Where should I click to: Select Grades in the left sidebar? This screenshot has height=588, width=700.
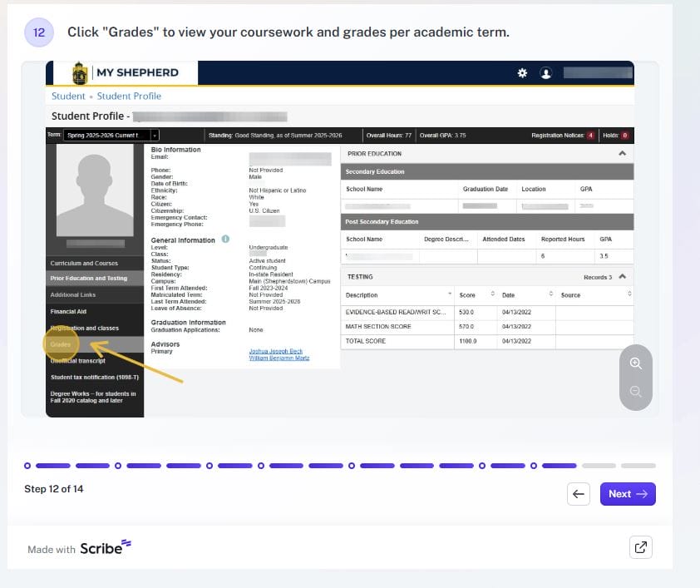pos(61,343)
